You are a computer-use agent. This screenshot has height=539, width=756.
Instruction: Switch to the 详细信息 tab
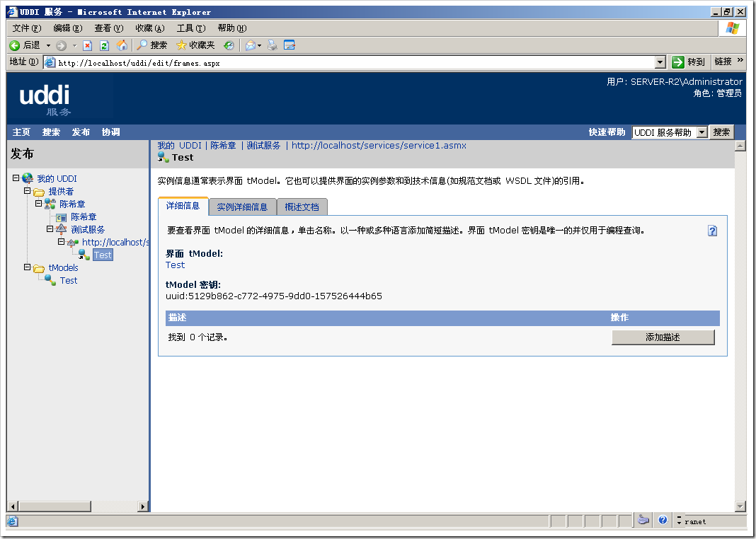183,206
